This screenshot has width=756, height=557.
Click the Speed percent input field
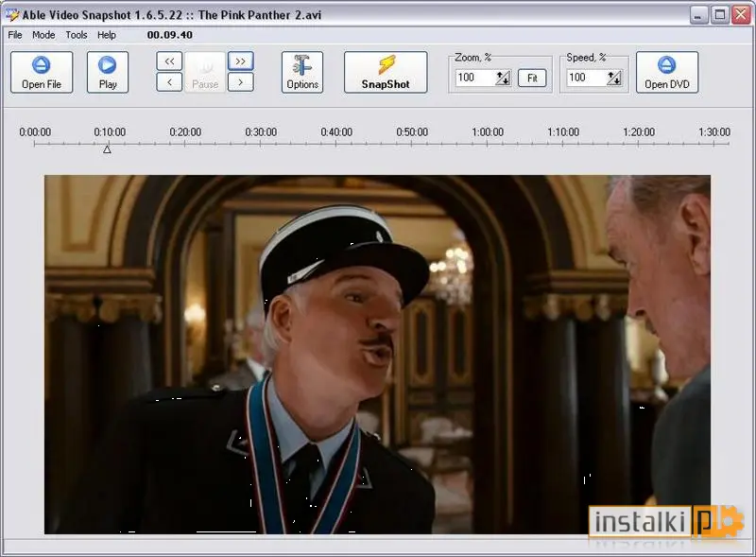(586, 78)
